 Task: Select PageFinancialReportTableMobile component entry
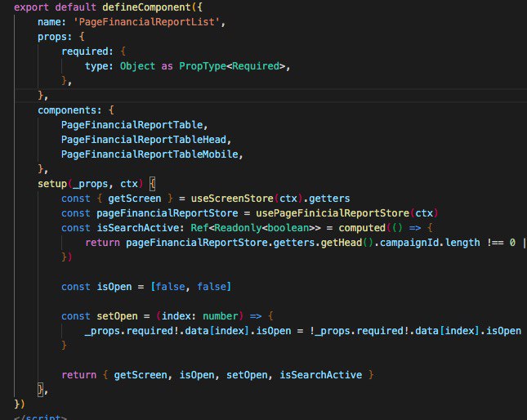point(150,154)
